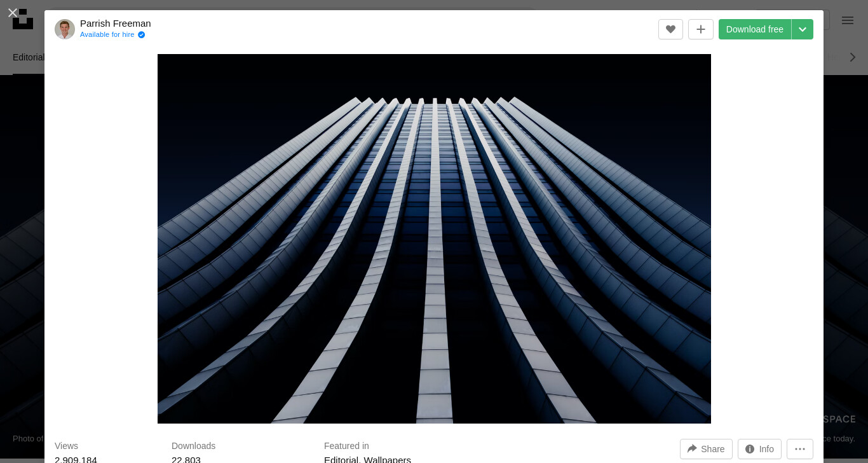
Task: Click Download free button
Action: [x=755, y=29]
